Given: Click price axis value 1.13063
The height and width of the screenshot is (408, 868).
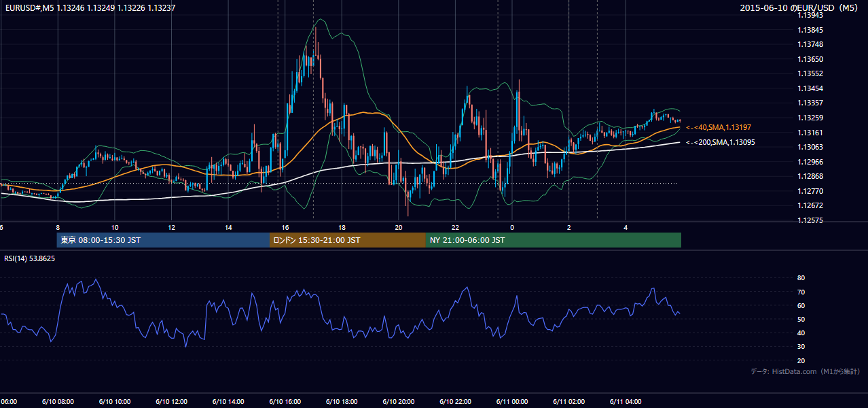Looking at the screenshot, I should pyautogui.click(x=811, y=147).
